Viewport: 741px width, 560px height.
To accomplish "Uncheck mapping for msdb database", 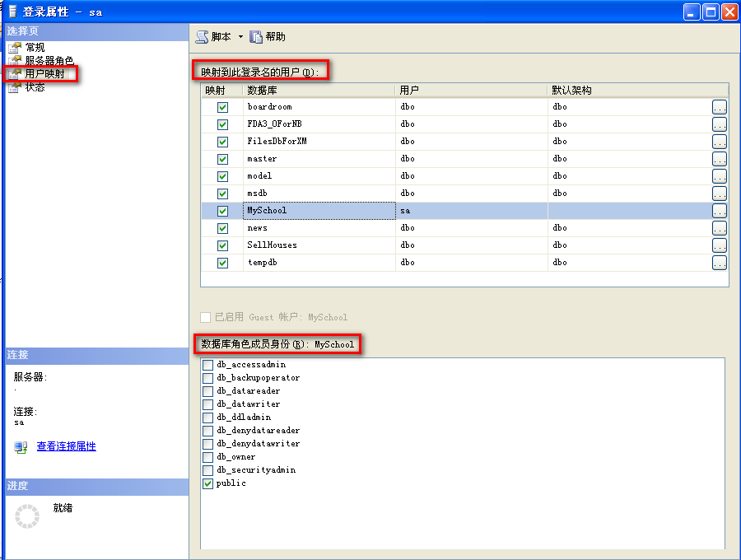I will click(x=222, y=194).
